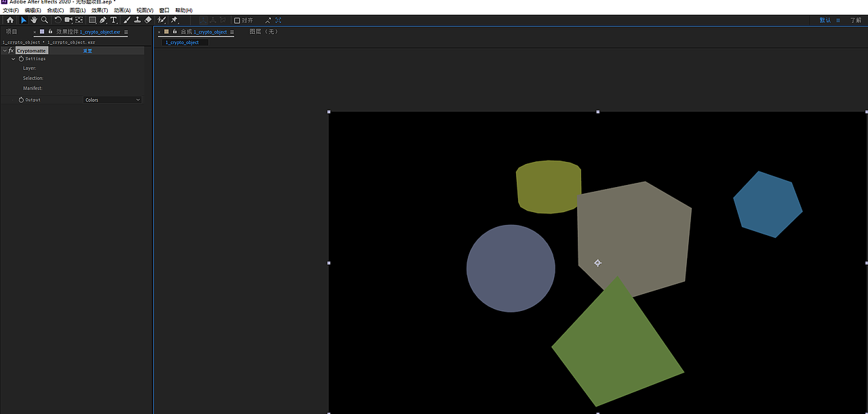
Task: Toggle the lock on Composition panel
Action: 174,31
